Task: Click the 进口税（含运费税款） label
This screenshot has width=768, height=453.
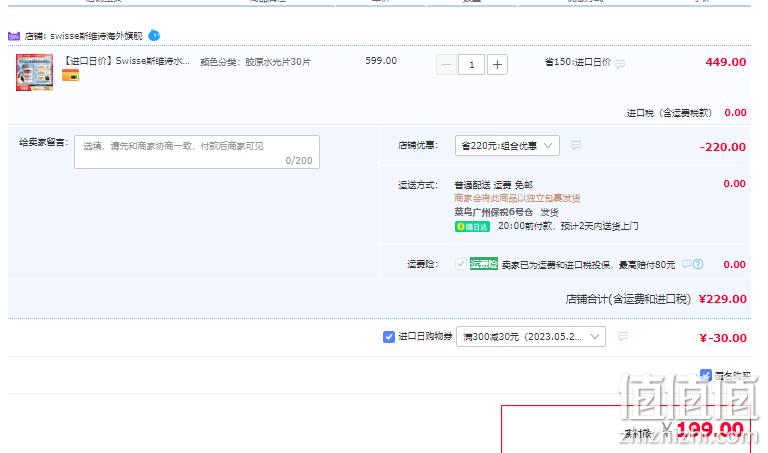Action: 669,113
